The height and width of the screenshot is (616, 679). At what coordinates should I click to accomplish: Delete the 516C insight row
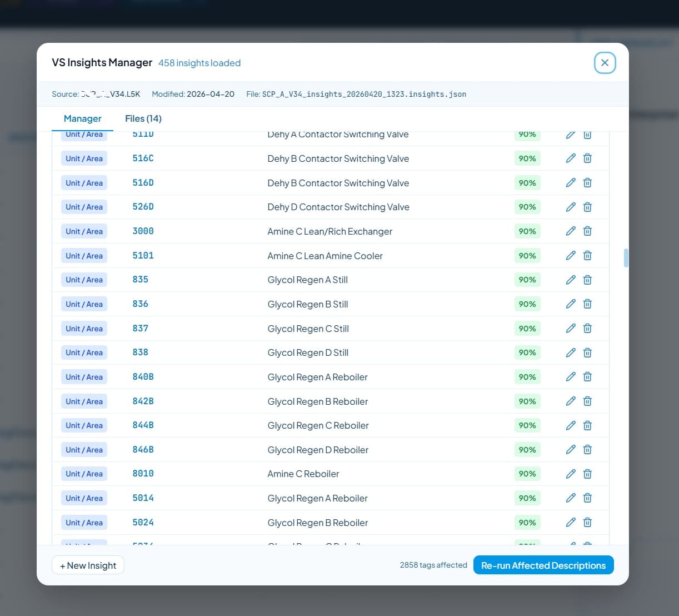[587, 158]
